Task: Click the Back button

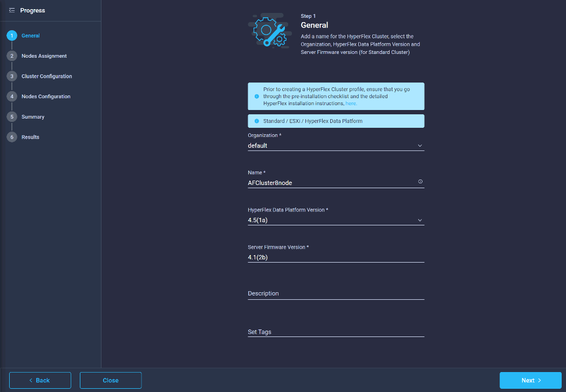Action: point(40,381)
